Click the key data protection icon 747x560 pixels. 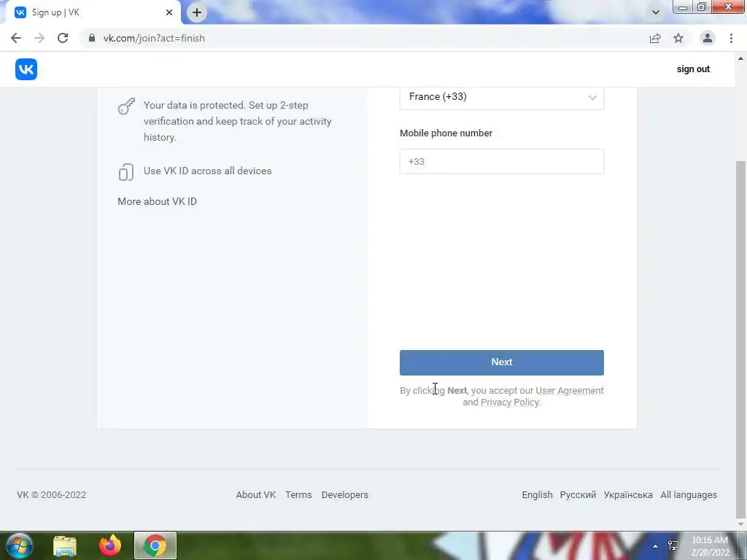[x=126, y=106]
